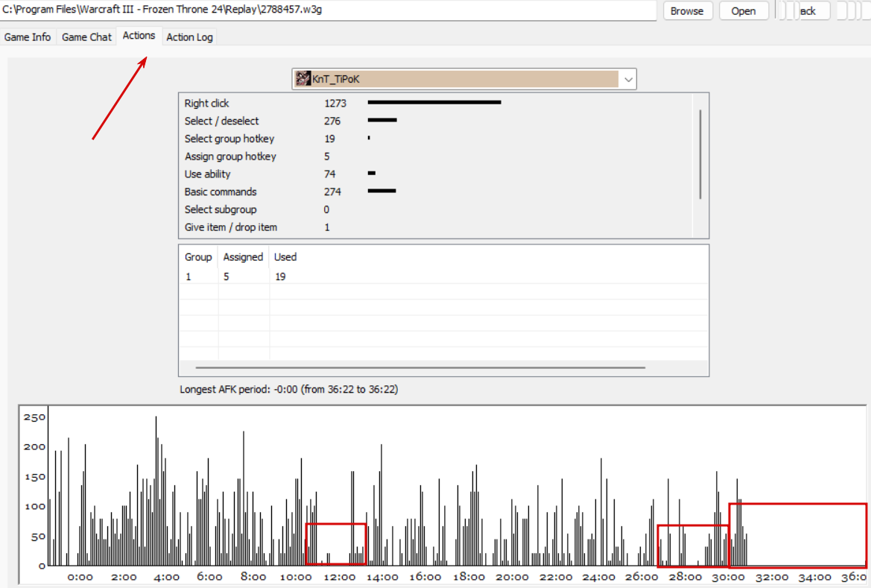871x588 pixels.
Task: Click the 250 label on chart vertical axis
Action: (34, 417)
